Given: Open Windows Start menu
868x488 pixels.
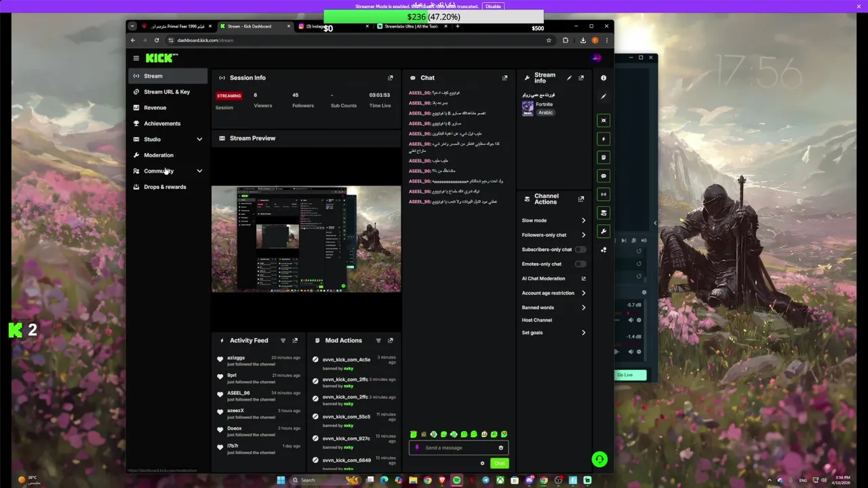Looking at the screenshot, I should [281, 480].
